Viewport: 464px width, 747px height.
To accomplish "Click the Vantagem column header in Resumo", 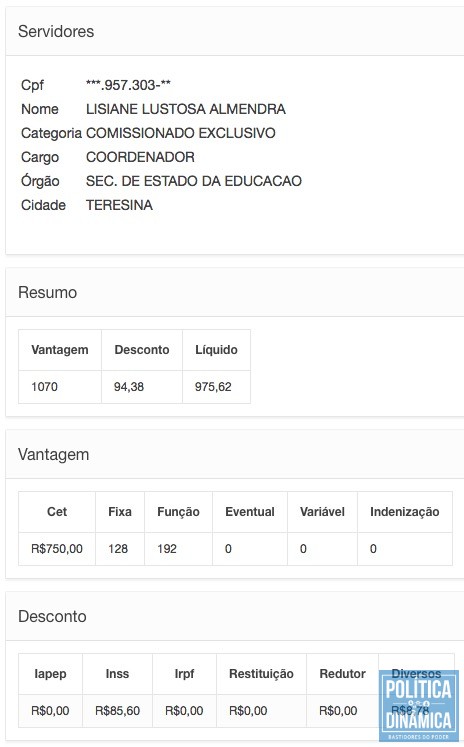I will [x=60, y=350].
